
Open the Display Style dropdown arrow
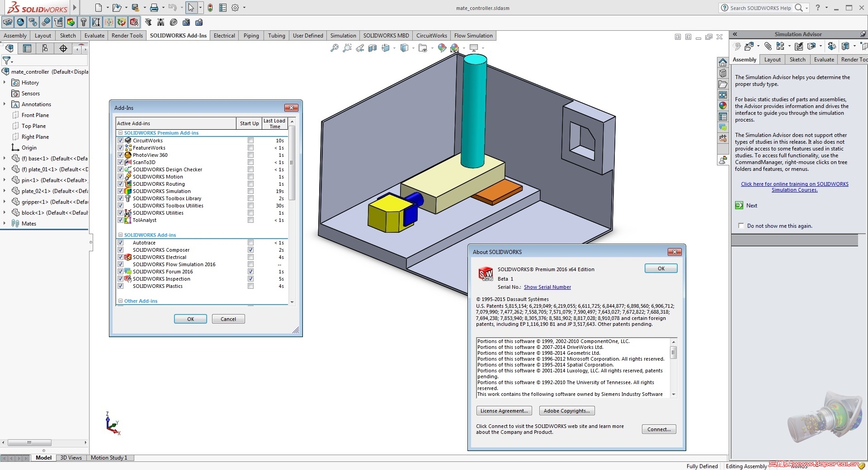pos(413,48)
